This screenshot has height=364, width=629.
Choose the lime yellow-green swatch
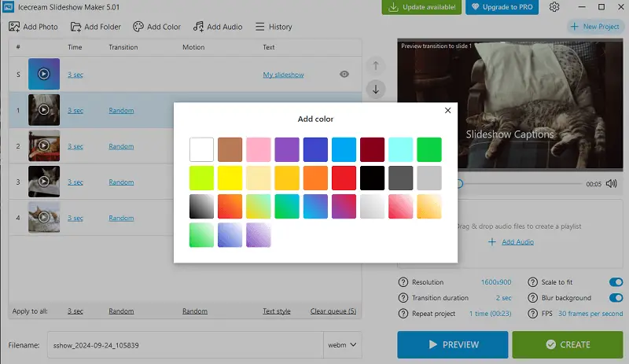click(x=201, y=178)
